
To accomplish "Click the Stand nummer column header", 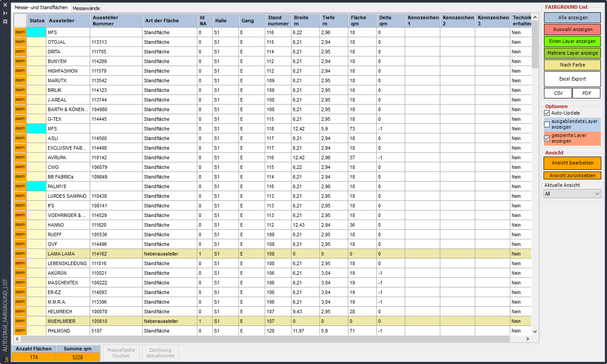I will click(278, 21).
